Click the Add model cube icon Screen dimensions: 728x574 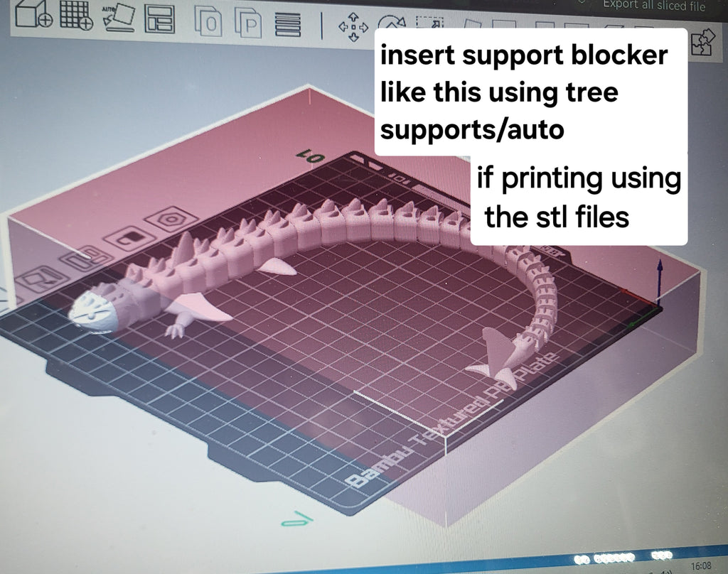click(x=33, y=15)
